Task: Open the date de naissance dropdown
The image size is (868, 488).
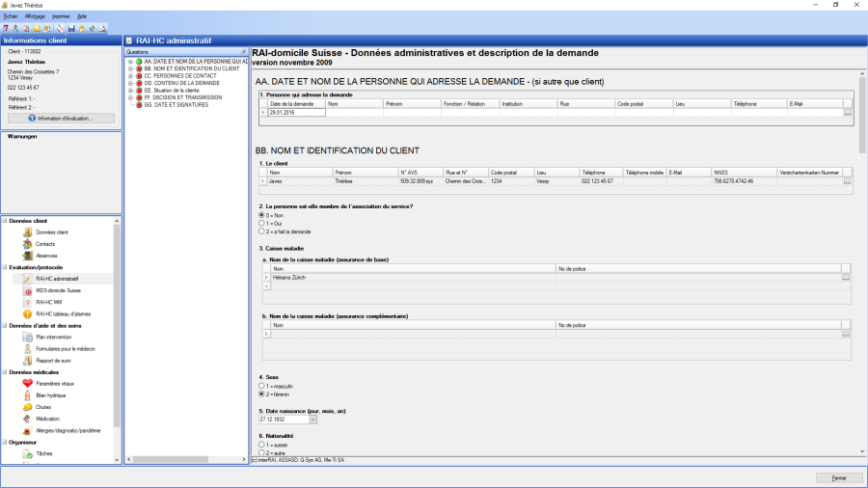Action: point(312,420)
